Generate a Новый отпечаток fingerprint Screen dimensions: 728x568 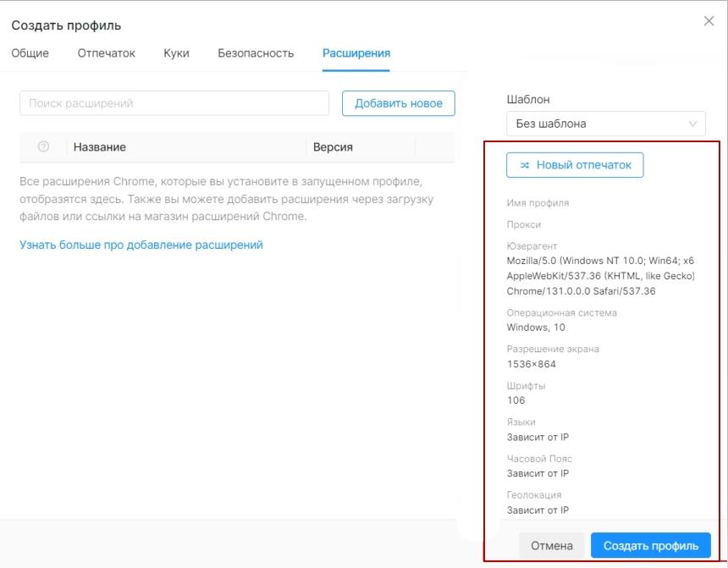tap(575, 165)
